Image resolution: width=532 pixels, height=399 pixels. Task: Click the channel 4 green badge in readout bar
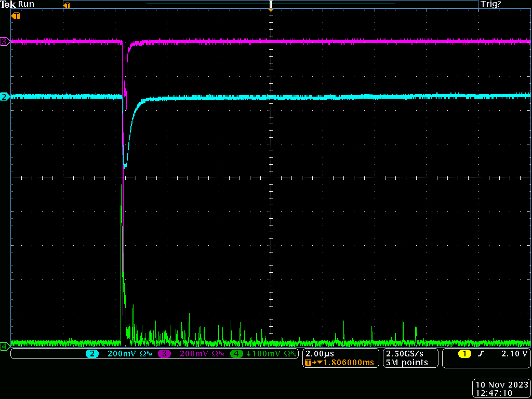point(236,354)
